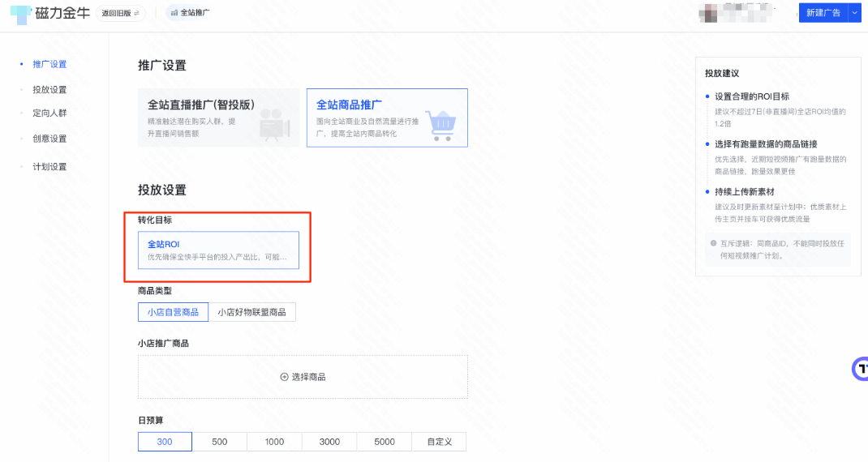Click the shopping cart icon

(x=442, y=126)
